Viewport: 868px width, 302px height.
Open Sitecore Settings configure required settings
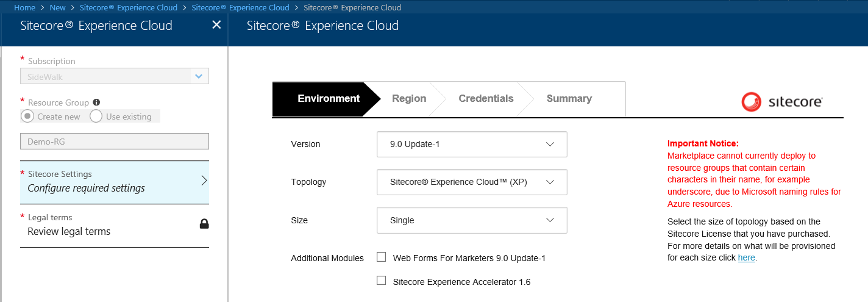pyautogui.click(x=115, y=182)
